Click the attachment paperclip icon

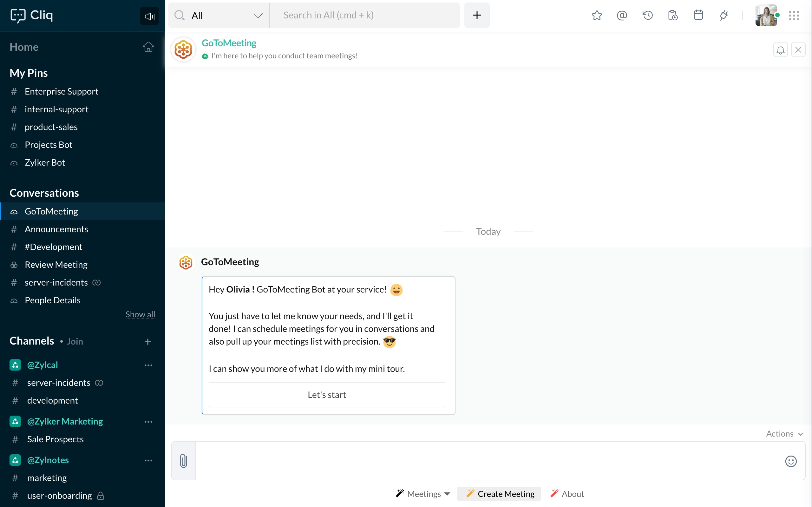click(183, 461)
